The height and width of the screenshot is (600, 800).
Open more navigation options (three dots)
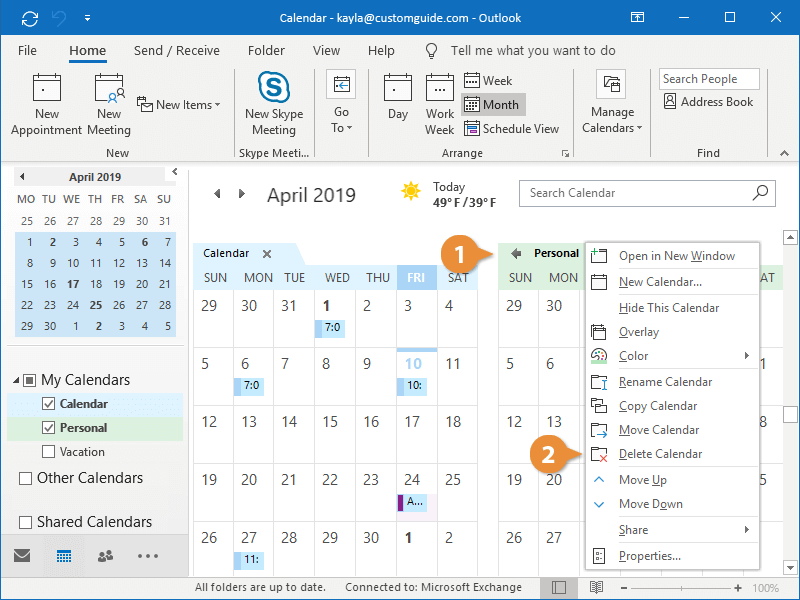point(148,556)
